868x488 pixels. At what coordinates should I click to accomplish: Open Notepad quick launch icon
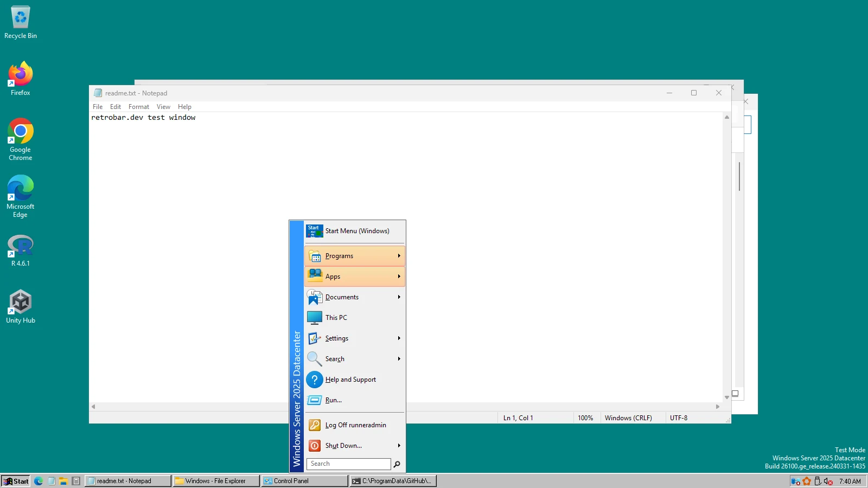pyautogui.click(x=52, y=481)
